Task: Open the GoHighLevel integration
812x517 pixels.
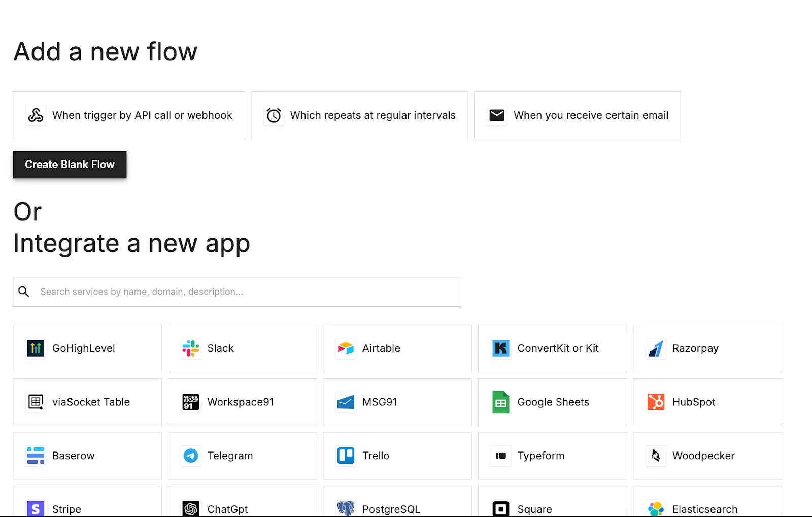Action: (x=87, y=348)
